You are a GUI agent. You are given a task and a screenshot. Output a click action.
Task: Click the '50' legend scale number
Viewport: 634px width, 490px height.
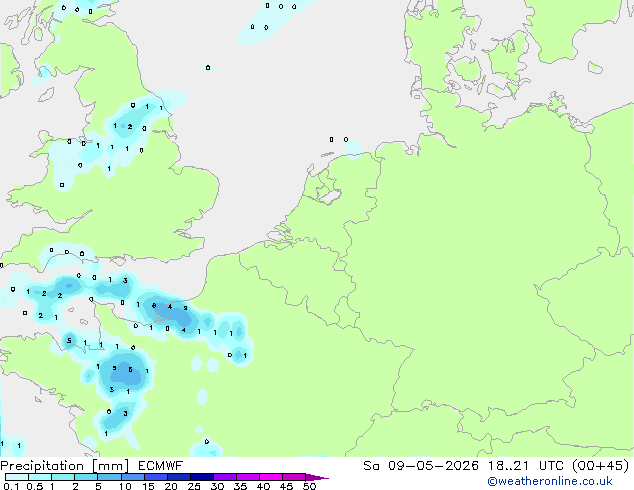click(310, 486)
